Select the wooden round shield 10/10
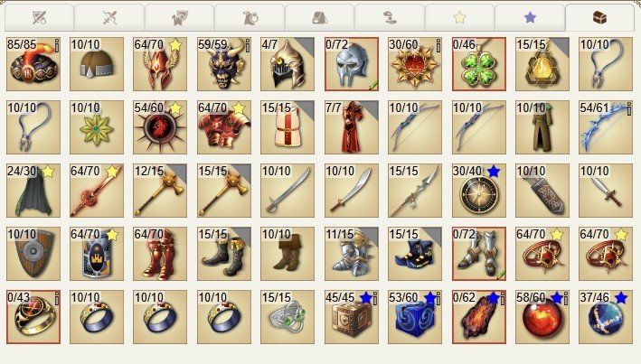 point(33,254)
